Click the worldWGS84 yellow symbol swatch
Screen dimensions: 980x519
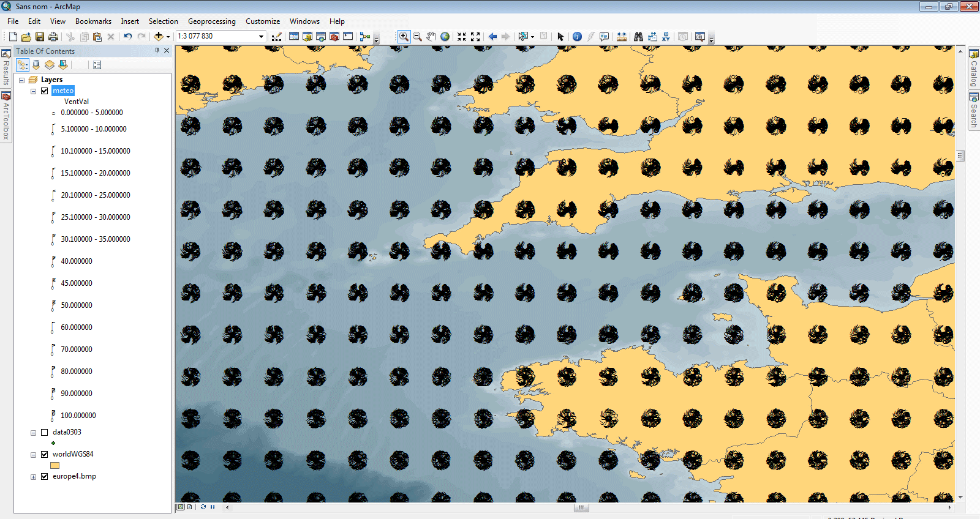[x=55, y=465]
